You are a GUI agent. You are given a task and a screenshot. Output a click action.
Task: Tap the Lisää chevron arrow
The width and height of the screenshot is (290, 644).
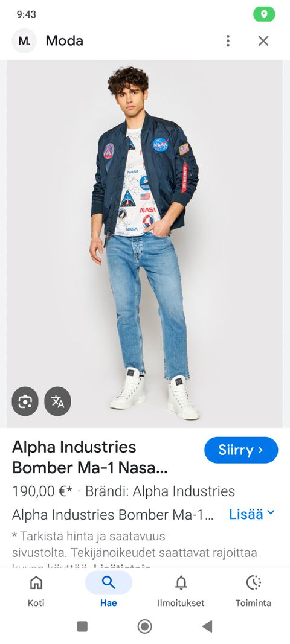[271, 512]
